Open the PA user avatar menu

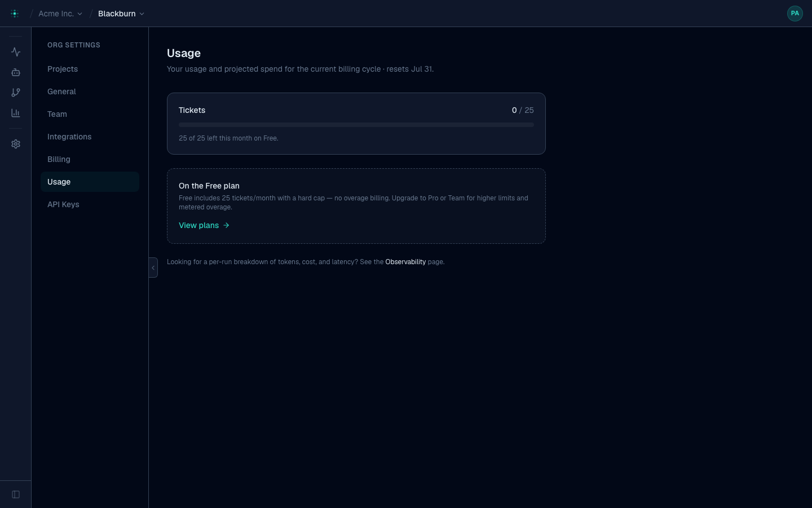click(795, 14)
